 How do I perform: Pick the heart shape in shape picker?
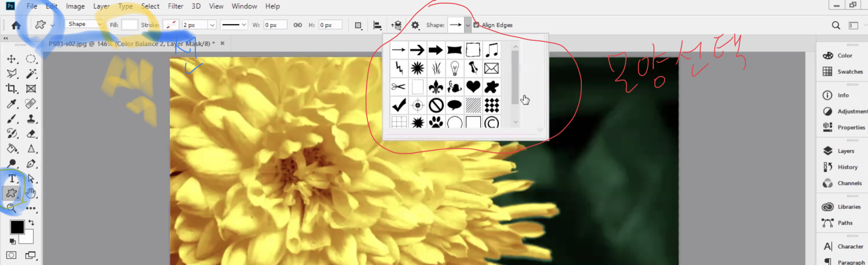pyautogui.click(x=473, y=87)
